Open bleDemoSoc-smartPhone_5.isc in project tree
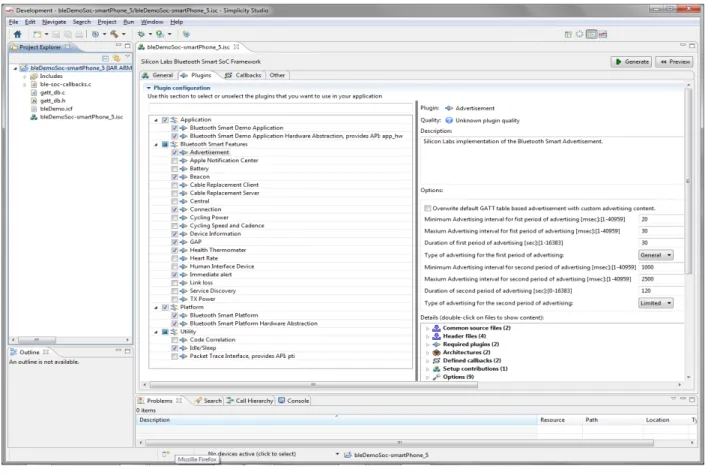 [x=81, y=117]
